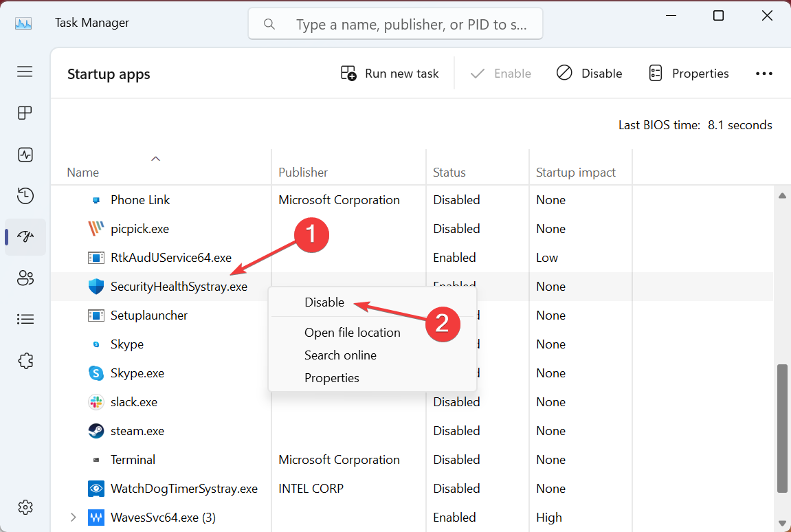Click the WatchDogTimerSystray.exe eye icon
Screen dimensions: 791x532
click(96, 489)
